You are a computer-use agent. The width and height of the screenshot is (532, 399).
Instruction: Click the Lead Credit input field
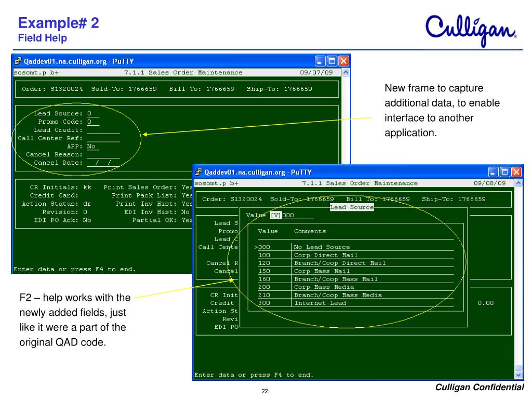point(103,130)
